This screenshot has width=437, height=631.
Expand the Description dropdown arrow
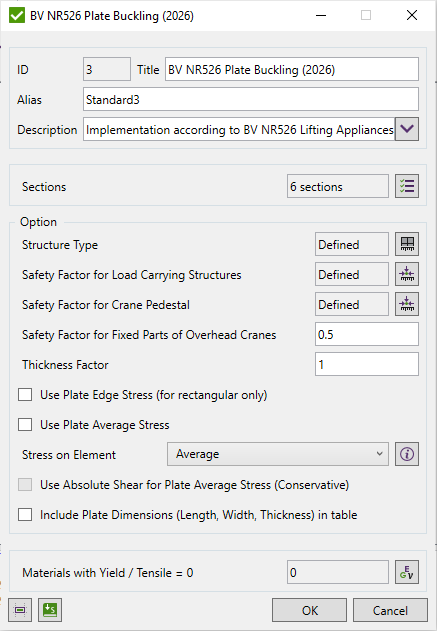click(x=407, y=129)
